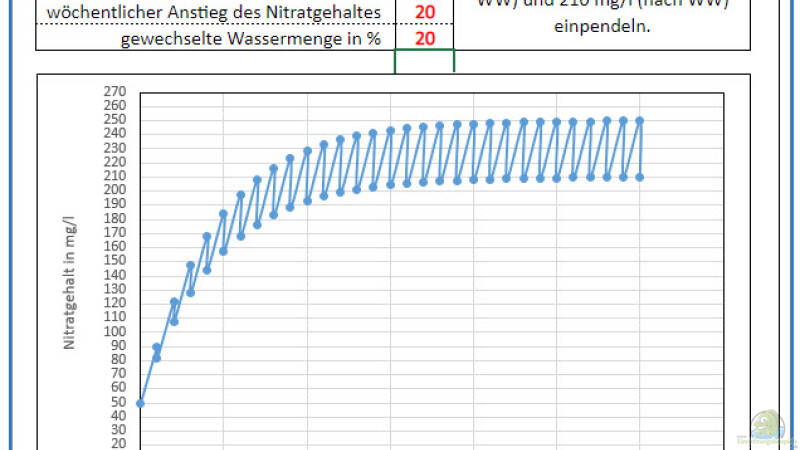Select the 'Nitratgehalt in mg/l' axis title
The image size is (800, 450).
[x=70, y=298]
